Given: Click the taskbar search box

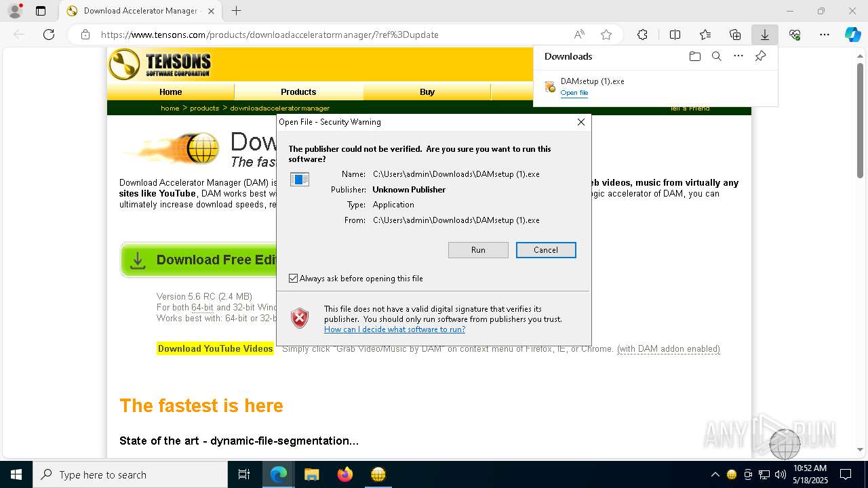Looking at the screenshot, I should (x=130, y=474).
